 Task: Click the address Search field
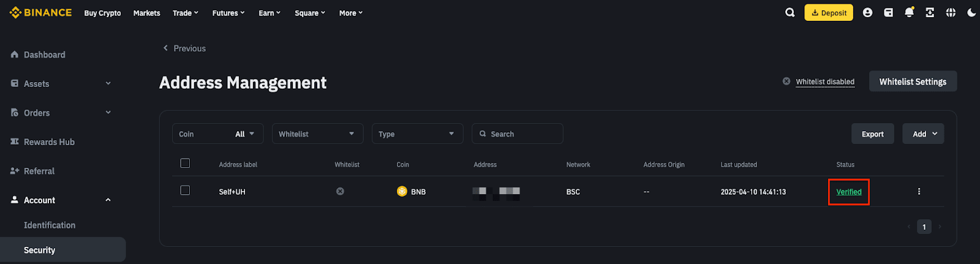[x=518, y=134]
